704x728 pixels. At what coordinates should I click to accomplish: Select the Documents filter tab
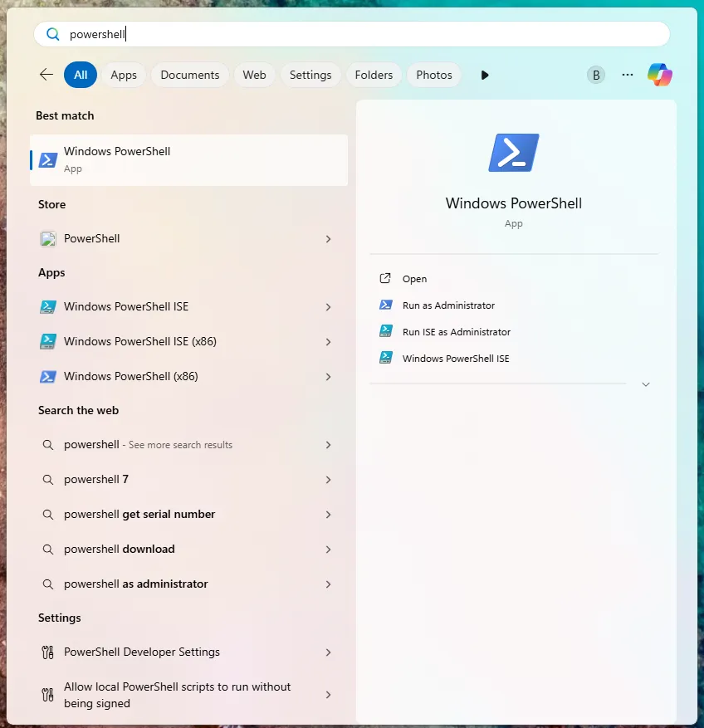coord(190,75)
